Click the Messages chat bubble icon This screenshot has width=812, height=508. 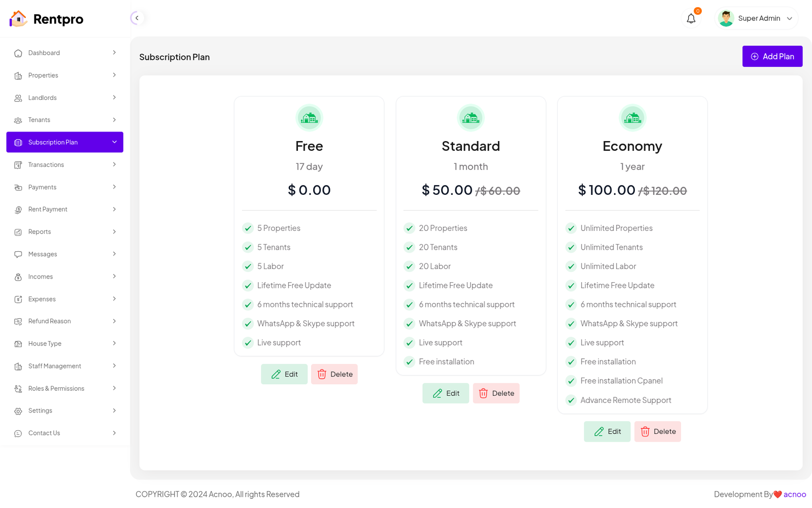(18, 254)
